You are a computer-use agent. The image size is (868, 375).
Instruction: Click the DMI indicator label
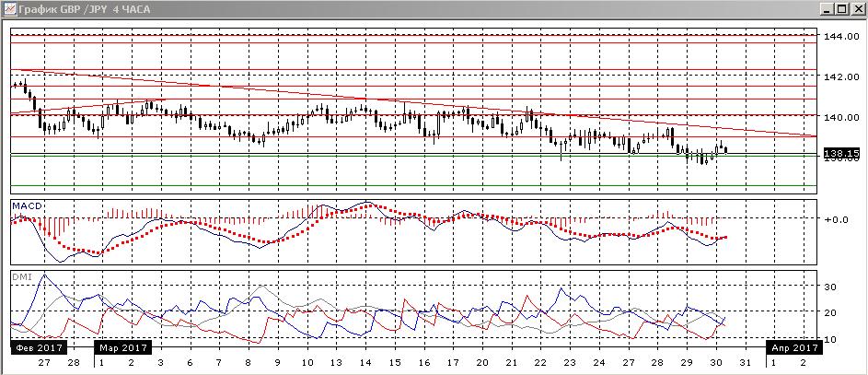point(20,275)
